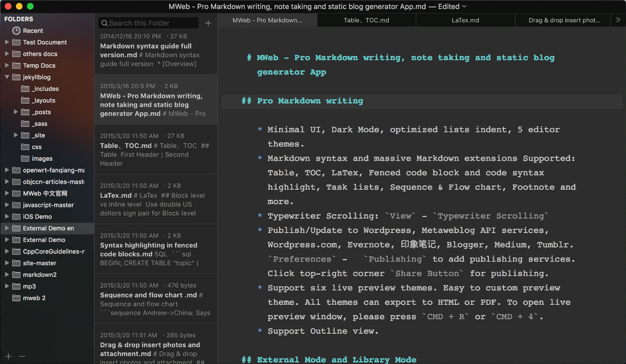626x364 pixels.
Task: Expand the Test Document folder
Action: [7, 42]
